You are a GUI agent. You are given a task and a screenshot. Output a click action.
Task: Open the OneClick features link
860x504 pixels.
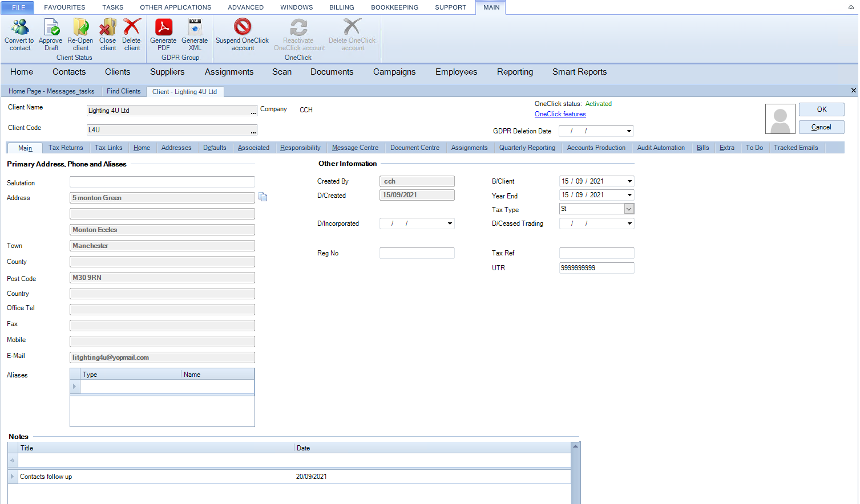coord(560,114)
